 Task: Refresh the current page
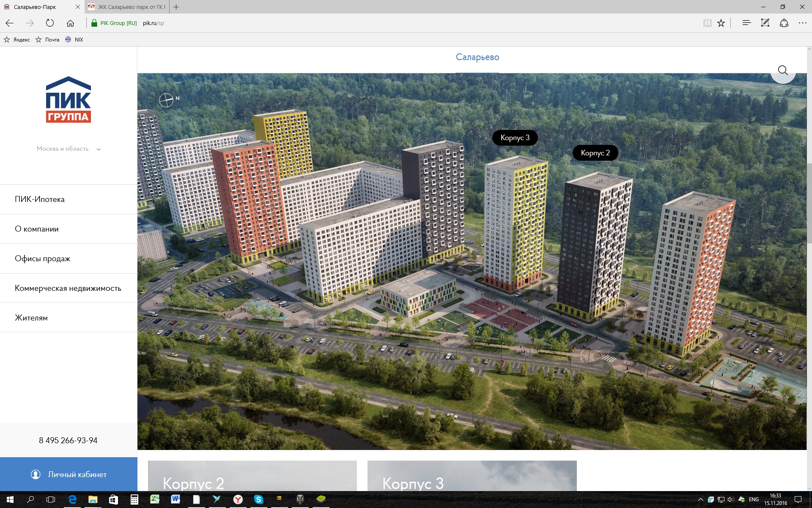[50, 23]
